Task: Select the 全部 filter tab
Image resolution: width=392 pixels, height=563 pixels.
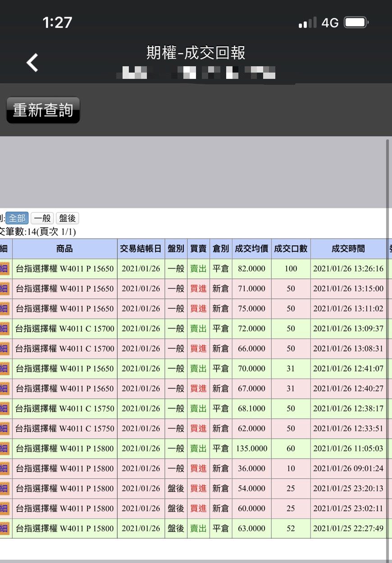Action: pos(17,219)
